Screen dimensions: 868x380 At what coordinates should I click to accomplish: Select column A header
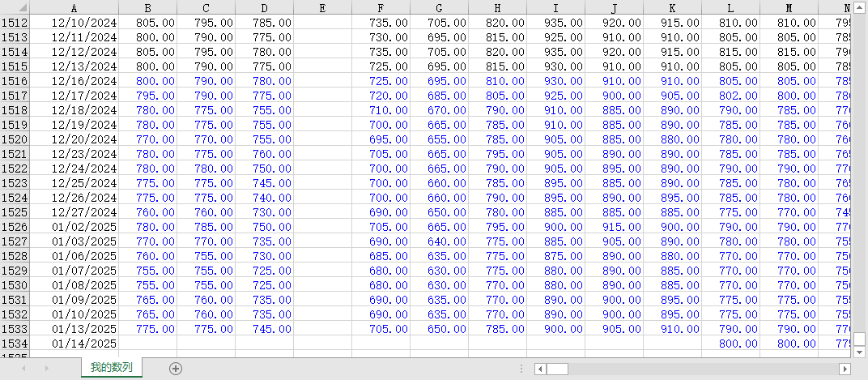[x=74, y=7]
